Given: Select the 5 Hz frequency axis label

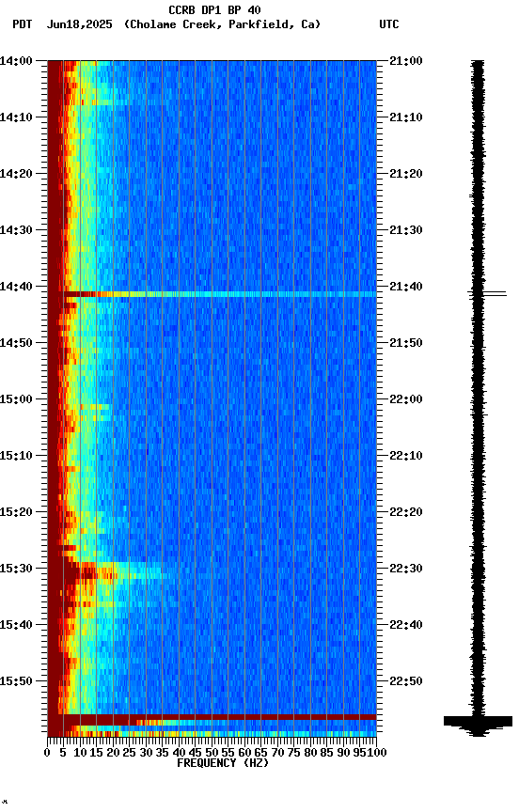Looking at the screenshot, I should coord(63,753).
